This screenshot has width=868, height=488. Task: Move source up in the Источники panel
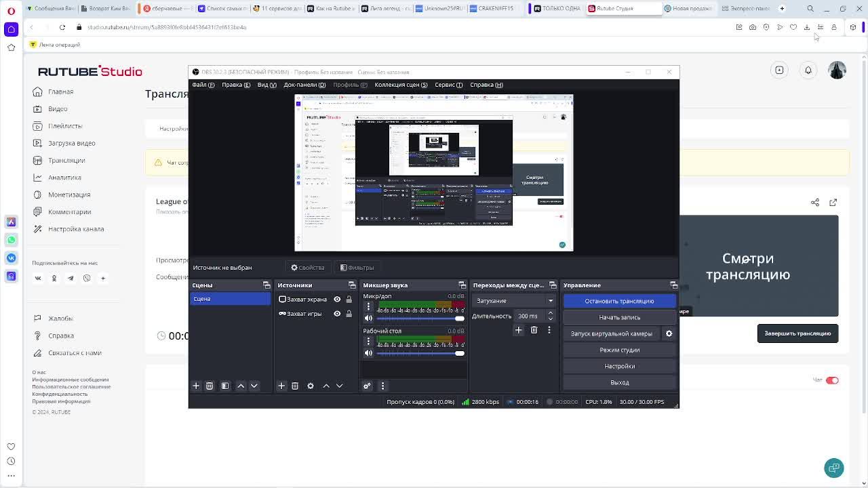point(326,386)
